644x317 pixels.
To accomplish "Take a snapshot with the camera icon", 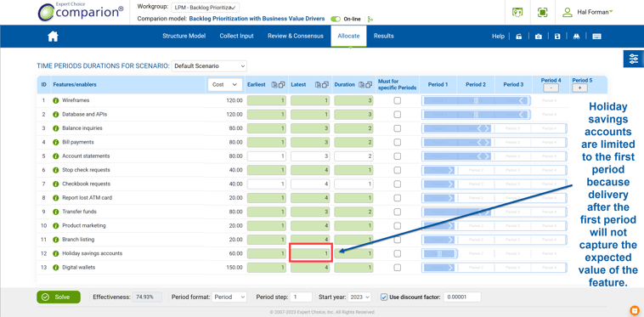I will tap(538, 37).
